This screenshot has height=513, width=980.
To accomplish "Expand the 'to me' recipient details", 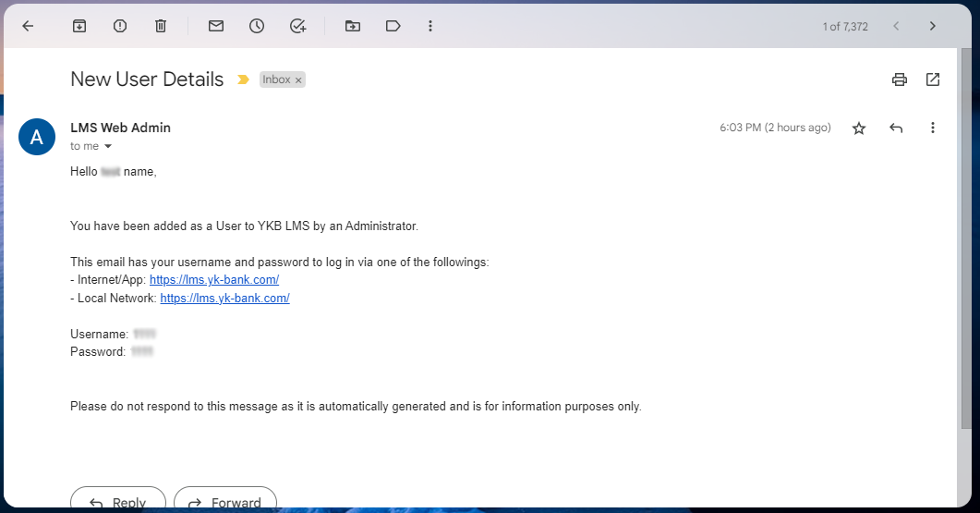I will tap(108, 147).
